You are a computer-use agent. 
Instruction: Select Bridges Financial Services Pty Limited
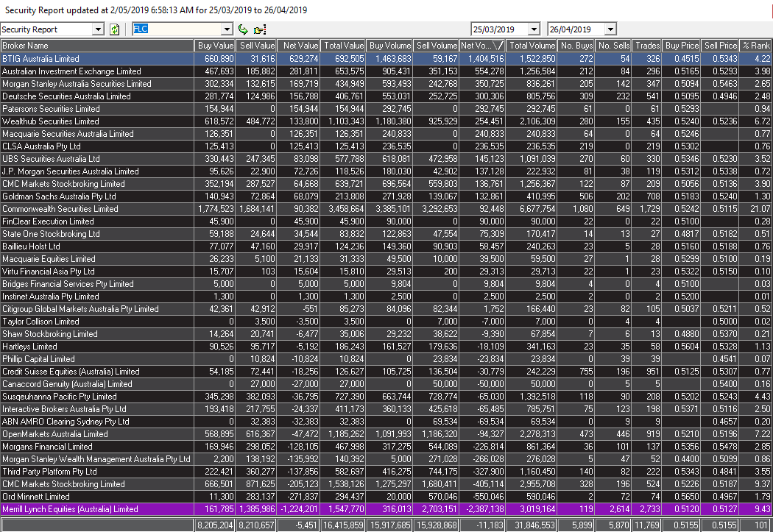coord(386,284)
